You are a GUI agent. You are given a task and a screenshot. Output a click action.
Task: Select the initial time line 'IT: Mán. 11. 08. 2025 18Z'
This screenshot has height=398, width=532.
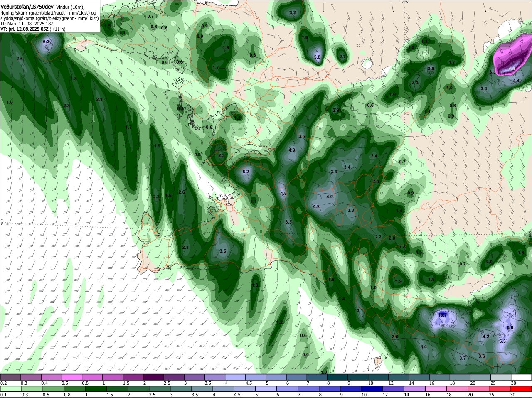point(27,24)
